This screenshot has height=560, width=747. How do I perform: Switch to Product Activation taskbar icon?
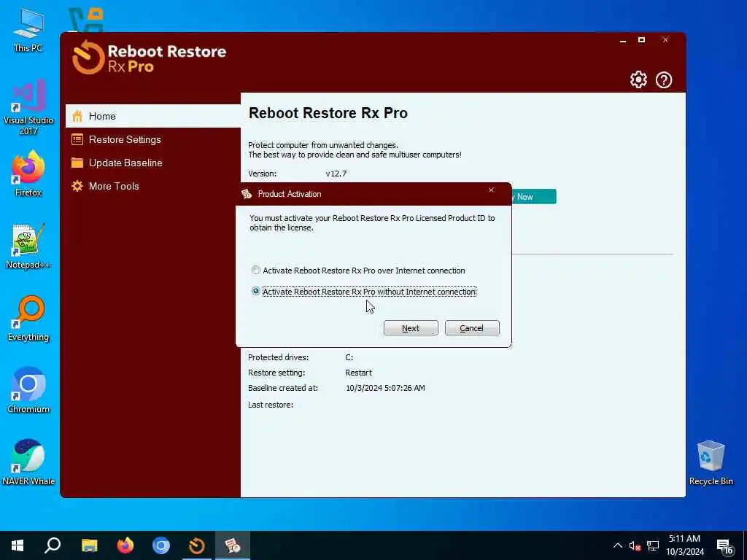coord(233,545)
